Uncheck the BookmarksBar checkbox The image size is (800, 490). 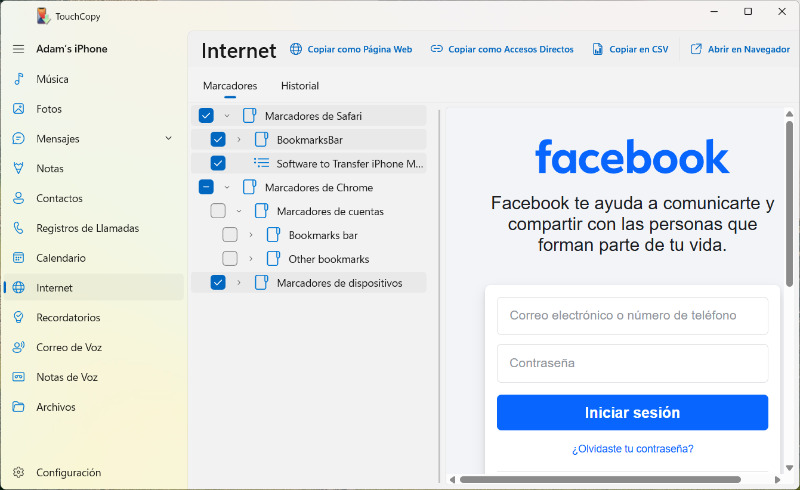pyautogui.click(x=218, y=139)
